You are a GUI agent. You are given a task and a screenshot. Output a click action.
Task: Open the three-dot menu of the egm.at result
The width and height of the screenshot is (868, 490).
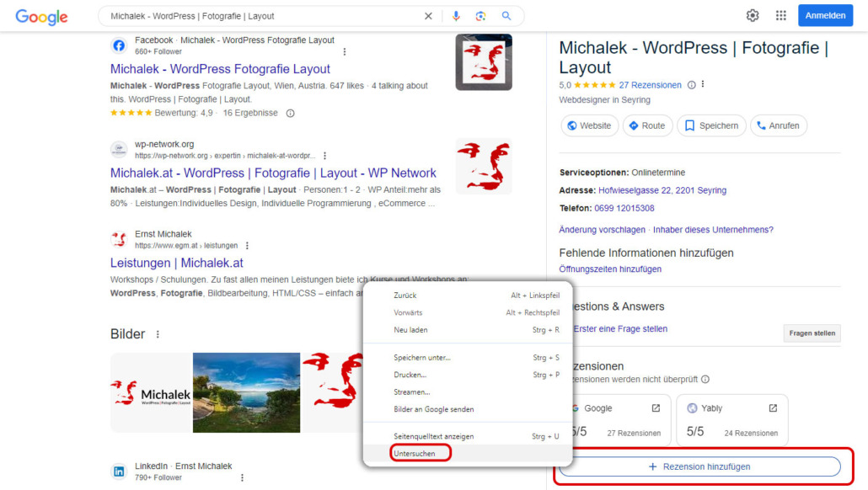click(247, 245)
